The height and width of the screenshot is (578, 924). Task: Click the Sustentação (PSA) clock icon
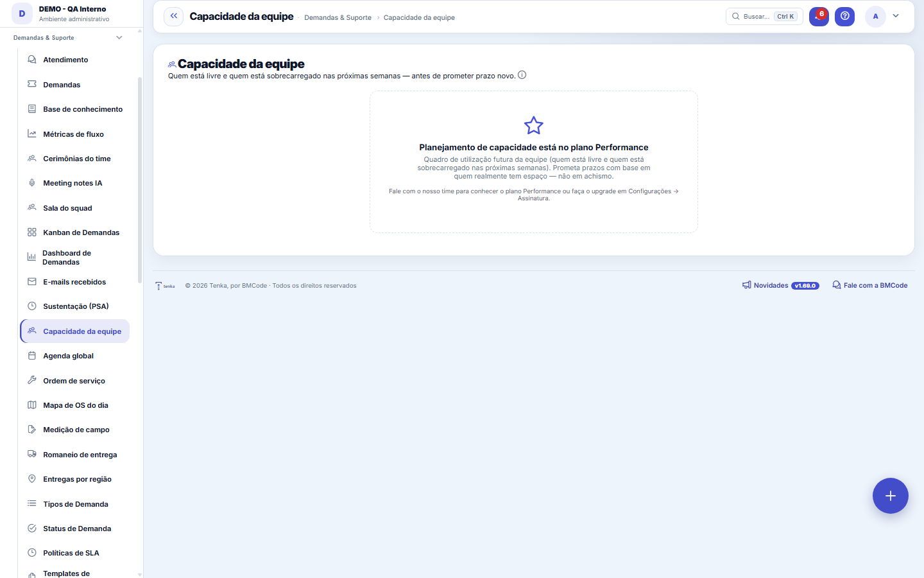click(32, 306)
